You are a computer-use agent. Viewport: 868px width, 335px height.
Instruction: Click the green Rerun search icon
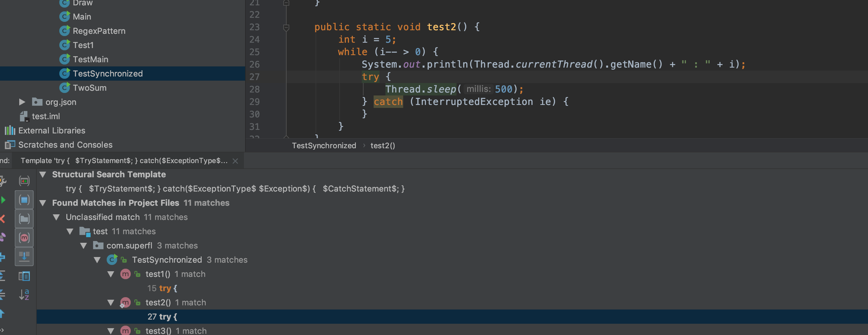click(x=3, y=200)
